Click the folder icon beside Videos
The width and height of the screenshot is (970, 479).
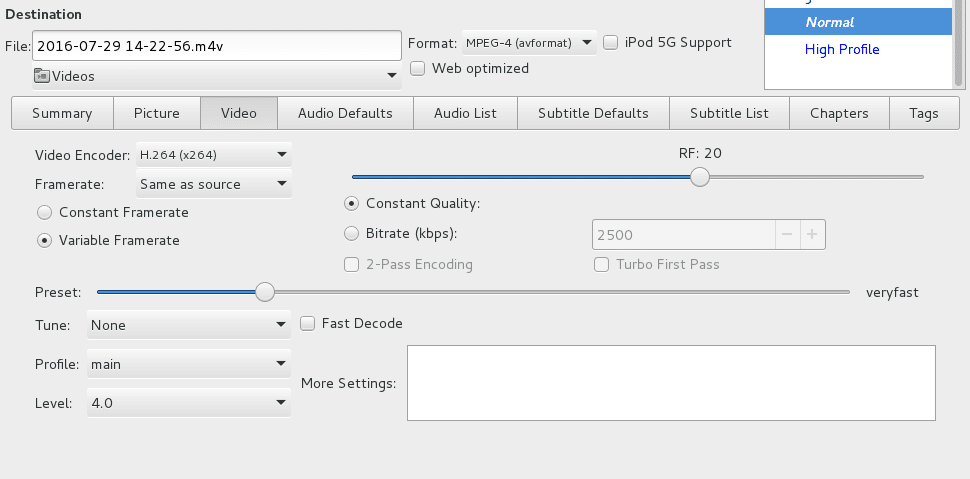point(42,76)
